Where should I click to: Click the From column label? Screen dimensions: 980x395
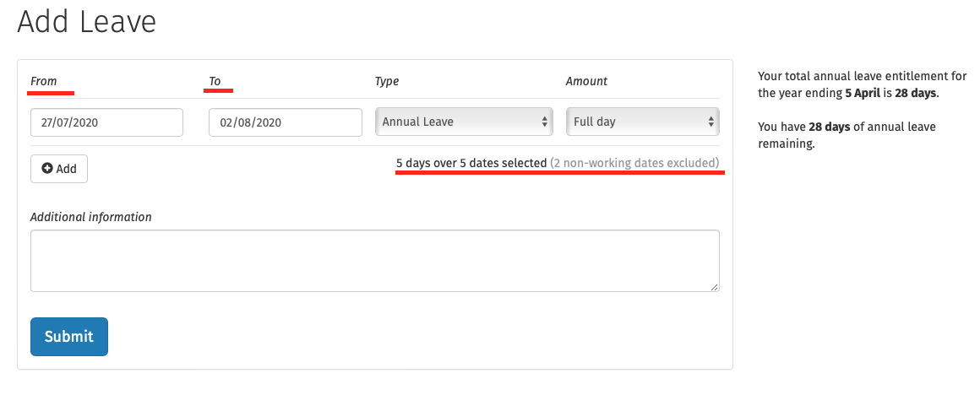(x=44, y=81)
